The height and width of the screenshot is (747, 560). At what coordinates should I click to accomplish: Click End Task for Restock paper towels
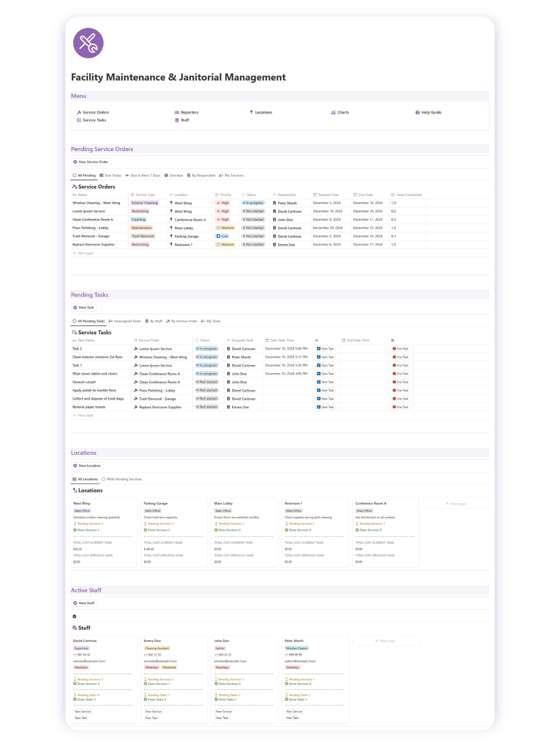[400, 407]
